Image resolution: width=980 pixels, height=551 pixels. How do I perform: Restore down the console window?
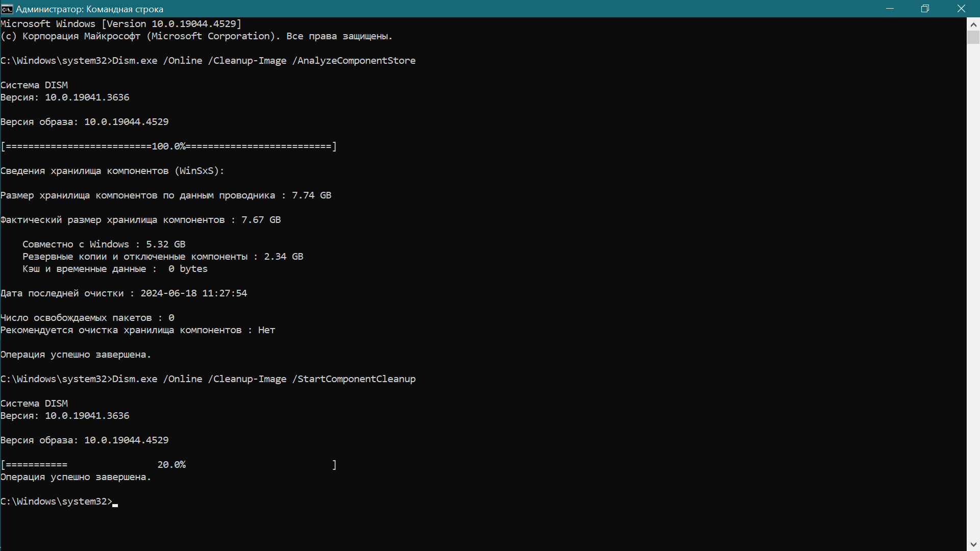coord(925,9)
